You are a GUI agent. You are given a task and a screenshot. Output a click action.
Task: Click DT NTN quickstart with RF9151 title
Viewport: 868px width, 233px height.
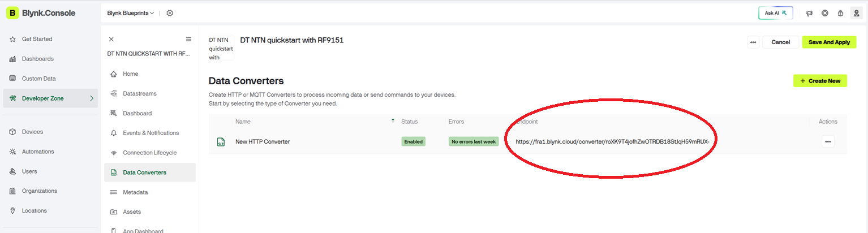(292, 40)
